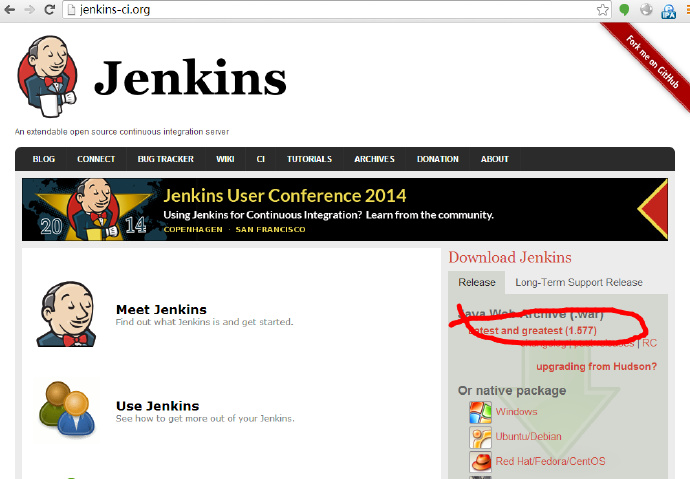Click the Use Jenkins heading link

[158, 406]
